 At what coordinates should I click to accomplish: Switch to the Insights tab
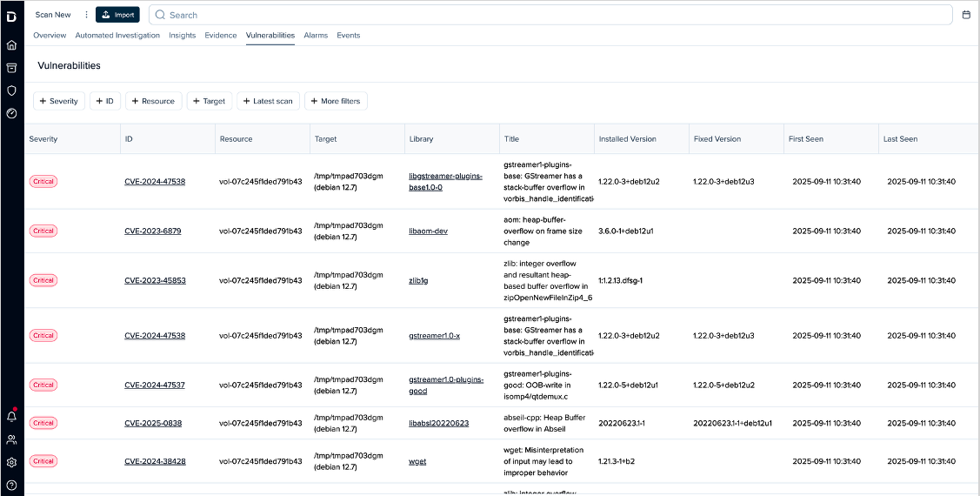click(x=182, y=36)
